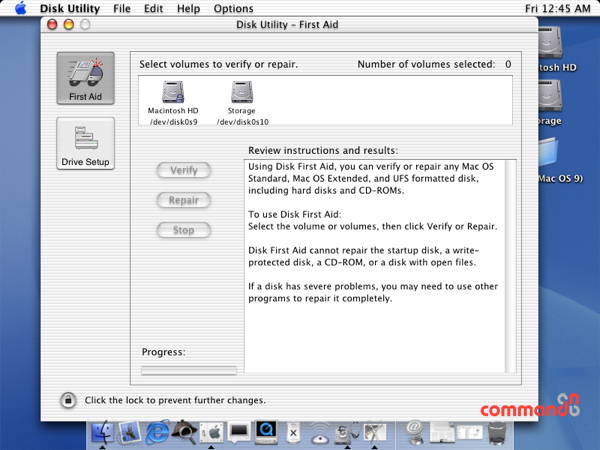Open Finder from the Dock
The width and height of the screenshot is (600, 450).
tap(102, 432)
